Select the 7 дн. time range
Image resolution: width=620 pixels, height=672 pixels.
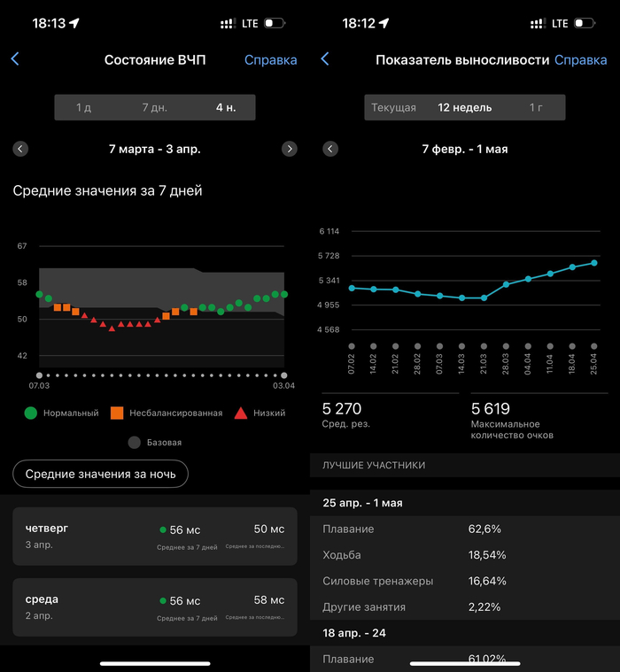tap(154, 107)
